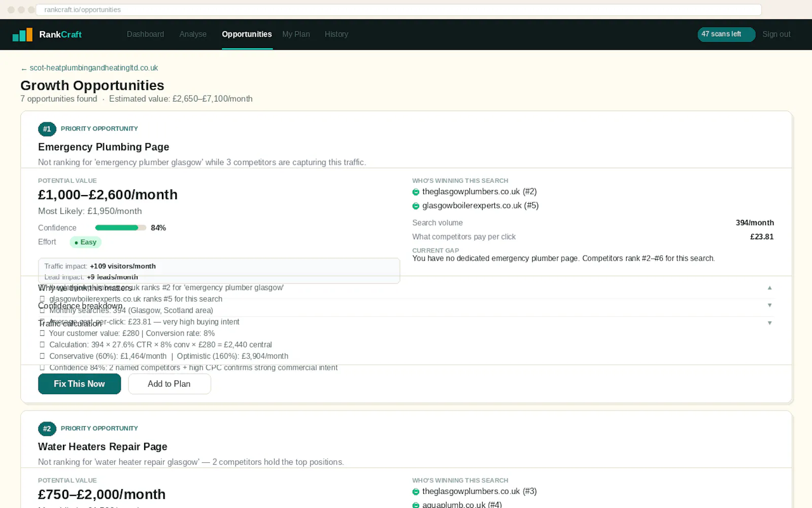Click the address bar rankcraft.io/opportunities

point(398,10)
